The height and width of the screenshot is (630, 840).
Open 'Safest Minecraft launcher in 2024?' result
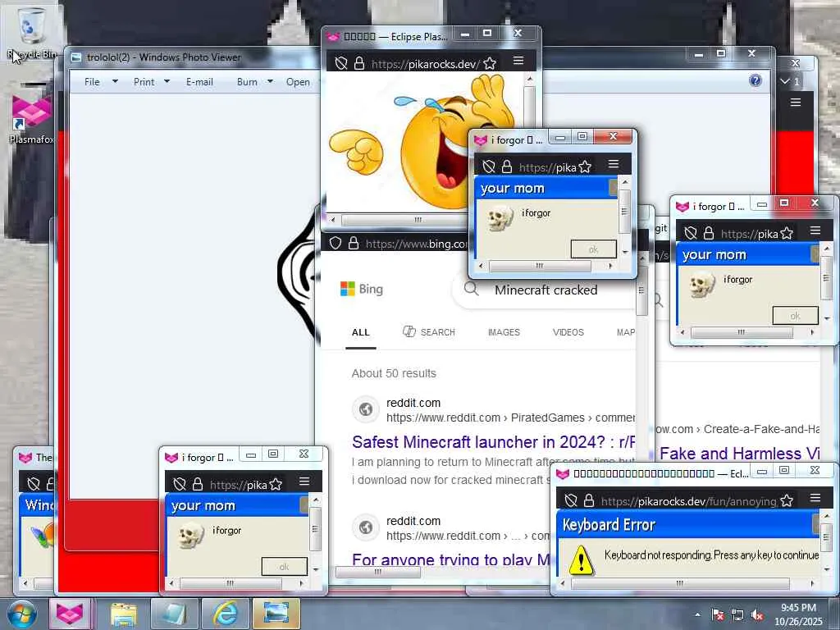[x=493, y=442]
